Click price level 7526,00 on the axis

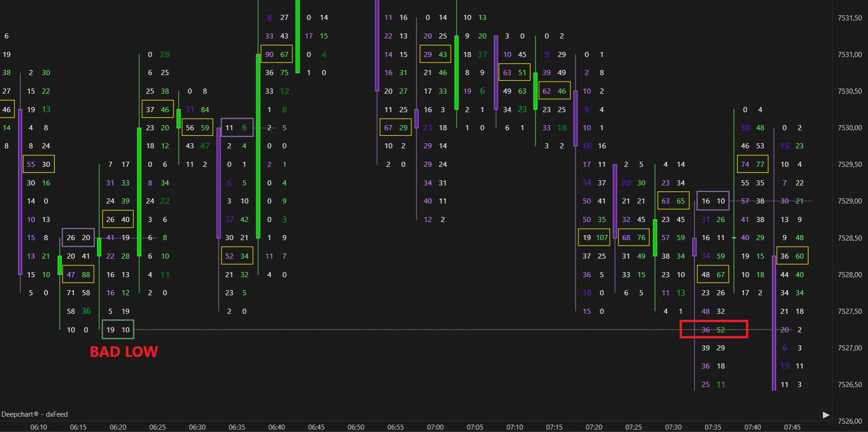[x=850, y=421]
